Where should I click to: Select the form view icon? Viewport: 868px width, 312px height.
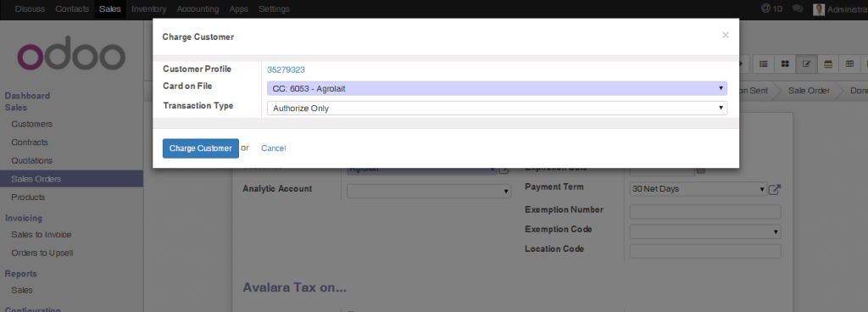click(x=807, y=64)
